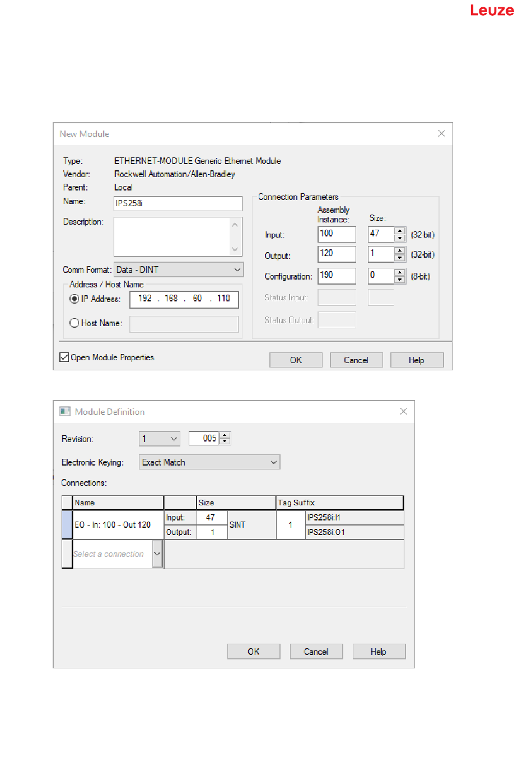Image resolution: width=532 pixels, height=772 pixels.
Task: Click the SINT data type cell
Action: click(x=252, y=525)
